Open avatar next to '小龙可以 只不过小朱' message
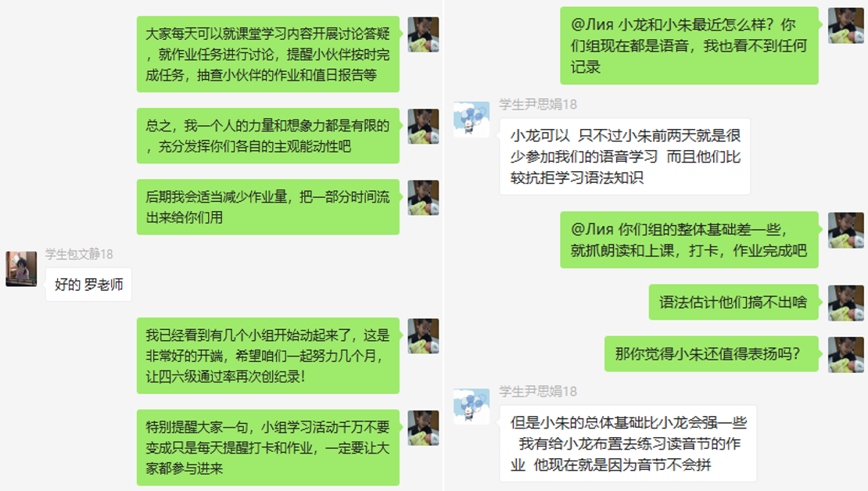This screenshot has width=868, height=491. point(471,119)
